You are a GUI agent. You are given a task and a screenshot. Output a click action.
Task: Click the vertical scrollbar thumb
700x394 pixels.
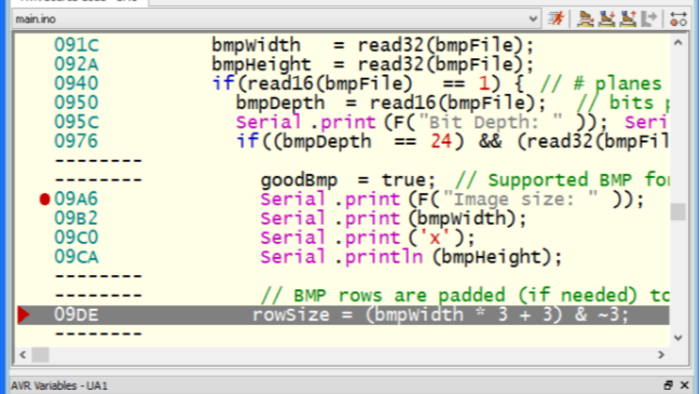(x=678, y=212)
